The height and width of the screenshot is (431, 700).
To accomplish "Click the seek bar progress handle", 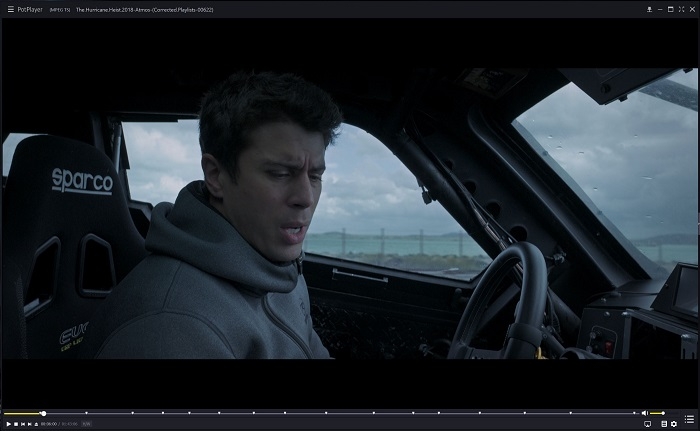I will click(43, 413).
